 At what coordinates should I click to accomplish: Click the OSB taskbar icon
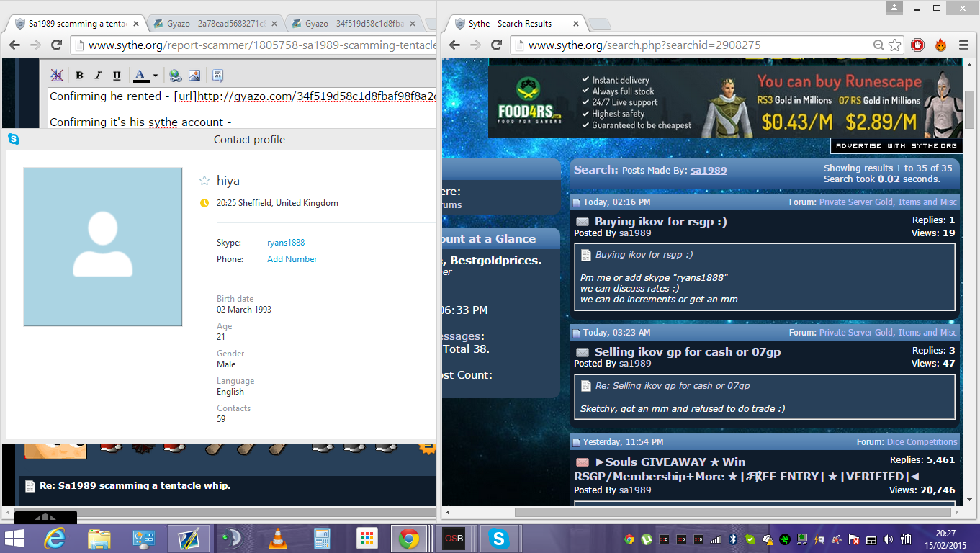pos(454,539)
